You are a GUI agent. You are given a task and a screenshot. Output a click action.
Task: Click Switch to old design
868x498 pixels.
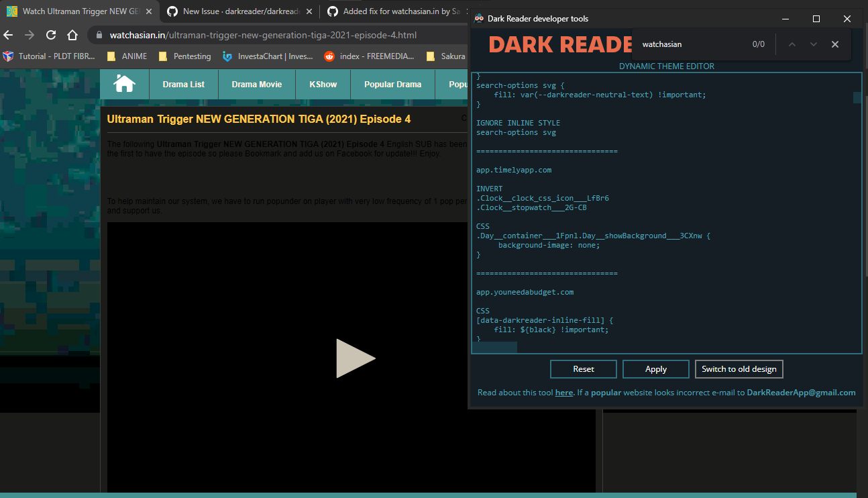coord(739,369)
